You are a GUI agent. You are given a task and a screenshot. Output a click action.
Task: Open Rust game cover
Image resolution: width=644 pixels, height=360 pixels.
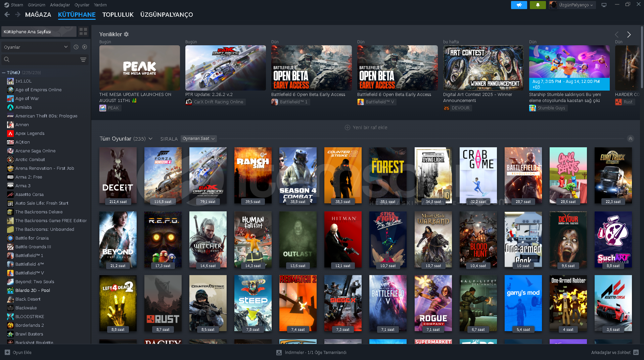point(163,303)
